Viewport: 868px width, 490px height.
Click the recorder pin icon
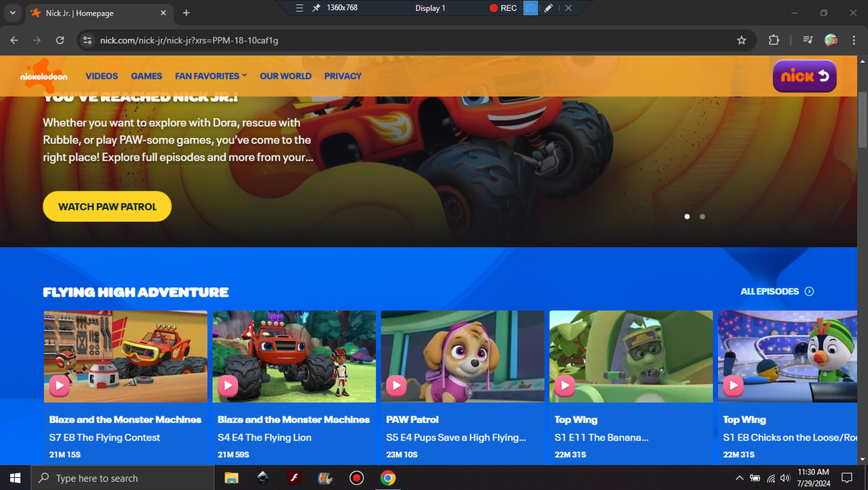(316, 8)
